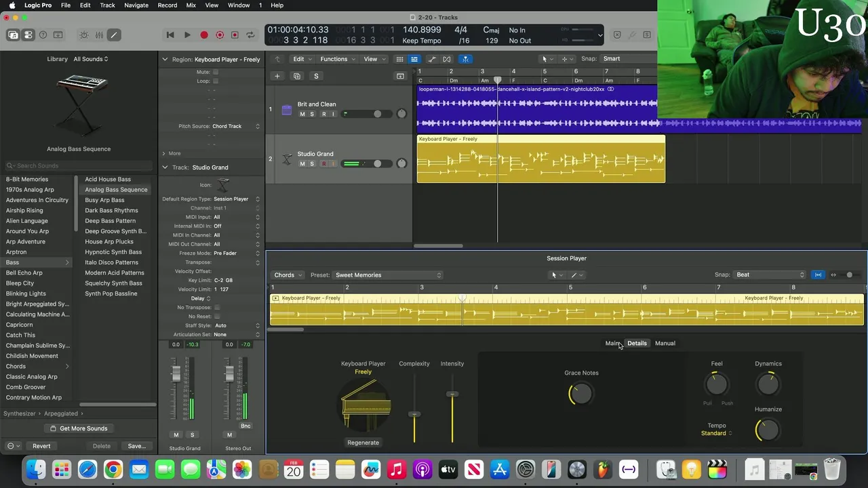Image resolution: width=868 pixels, height=488 pixels.
Task: Open the Mixer sliders icon
Action: [x=99, y=35]
